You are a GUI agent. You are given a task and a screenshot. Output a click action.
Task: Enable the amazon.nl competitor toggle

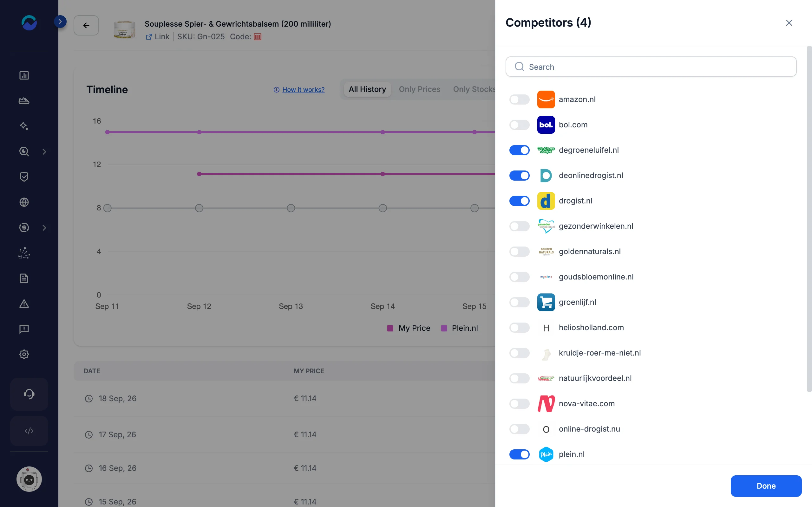(x=520, y=99)
